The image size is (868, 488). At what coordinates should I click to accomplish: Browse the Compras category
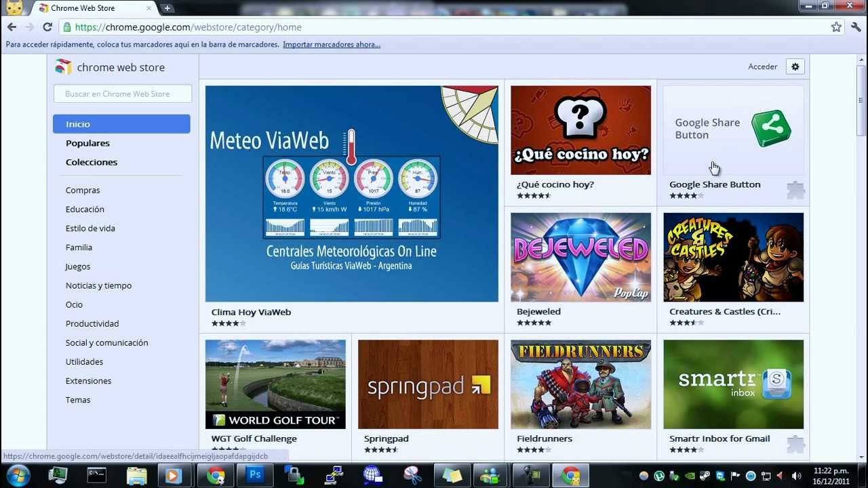(x=83, y=190)
